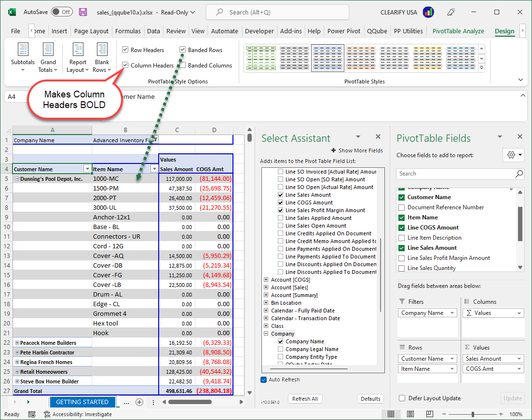Open the Grand Totals menu

pyautogui.click(x=48, y=57)
